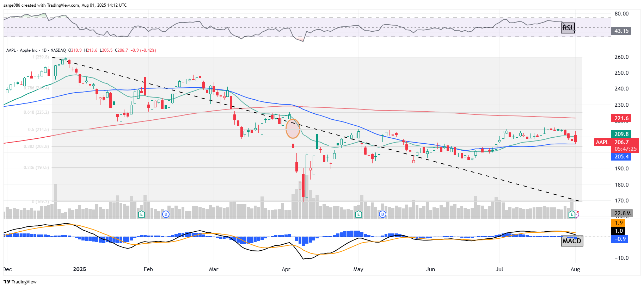The image size is (644, 288).
Task: Click the earnings E marker in early February
Action: coord(141,214)
